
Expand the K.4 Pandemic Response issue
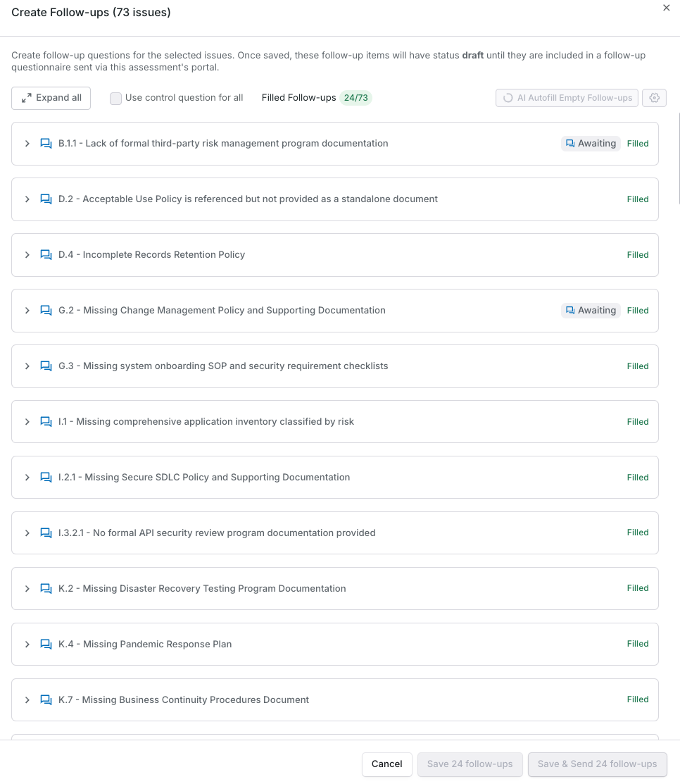tap(27, 644)
